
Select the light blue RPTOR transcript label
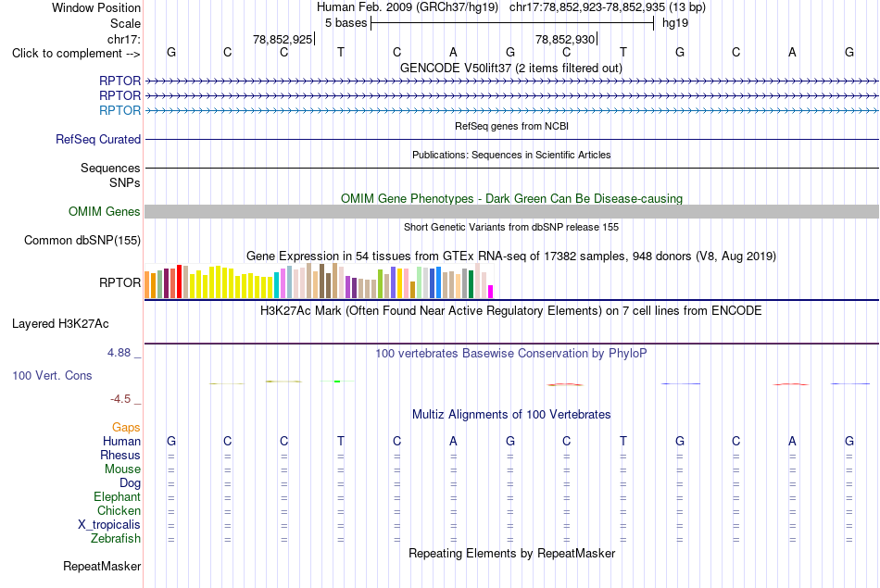(x=120, y=110)
